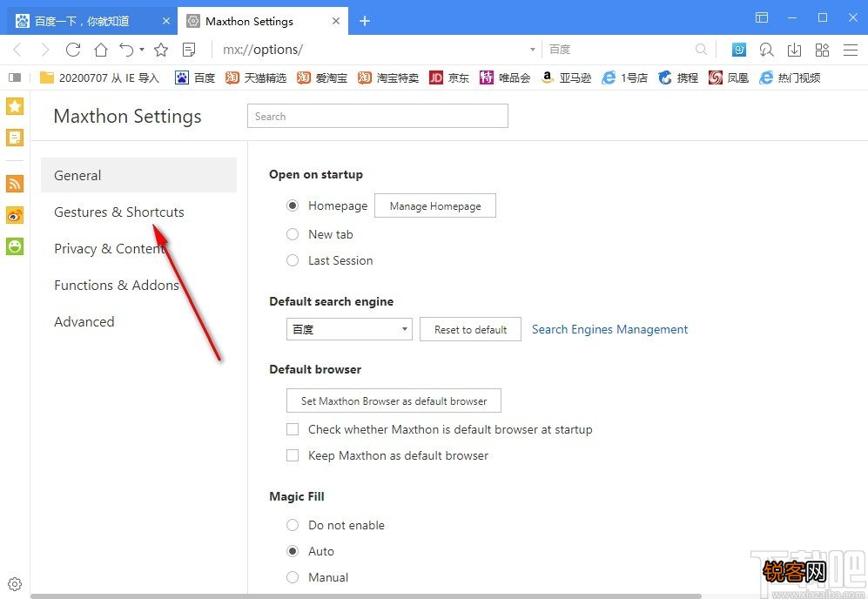Select Auto for Magic Fill
868x599 pixels.
click(293, 551)
